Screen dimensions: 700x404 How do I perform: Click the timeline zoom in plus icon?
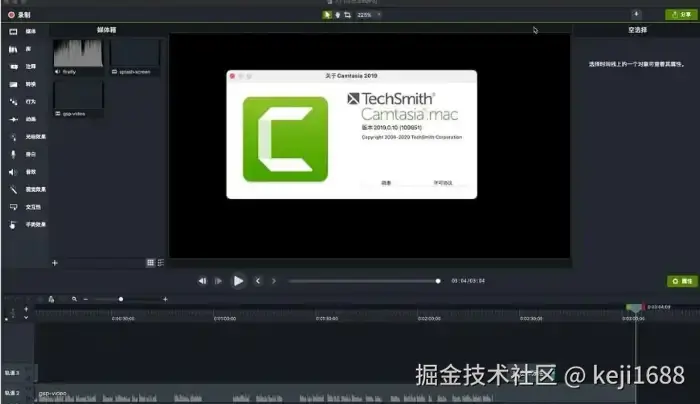coord(165,299)
